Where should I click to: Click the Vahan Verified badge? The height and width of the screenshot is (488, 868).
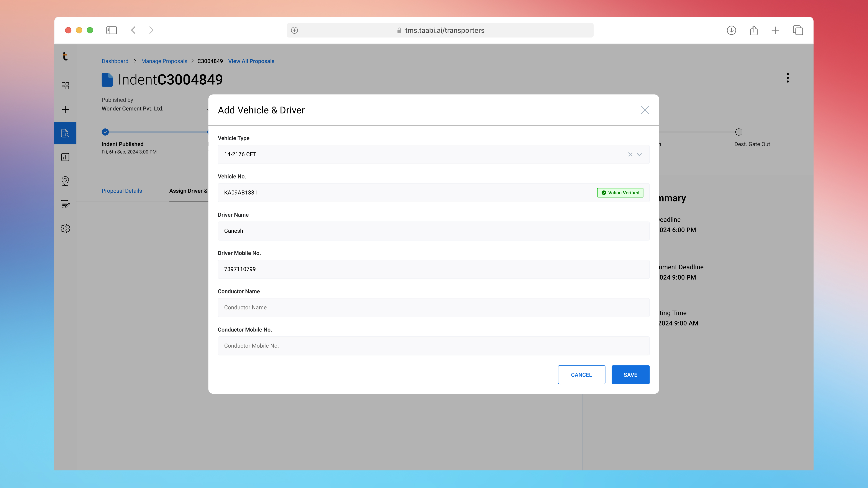[620, 193]
